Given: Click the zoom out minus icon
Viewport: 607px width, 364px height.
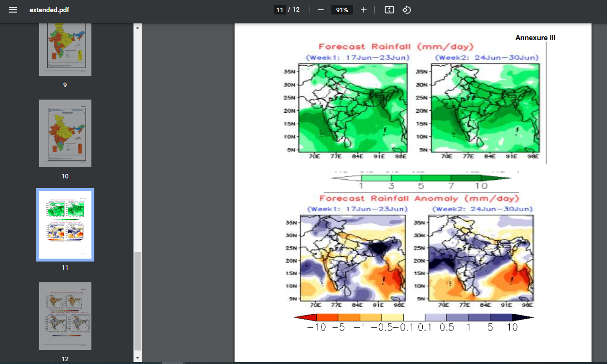Looking at the screenshot, I should click(x=320, y=10).
